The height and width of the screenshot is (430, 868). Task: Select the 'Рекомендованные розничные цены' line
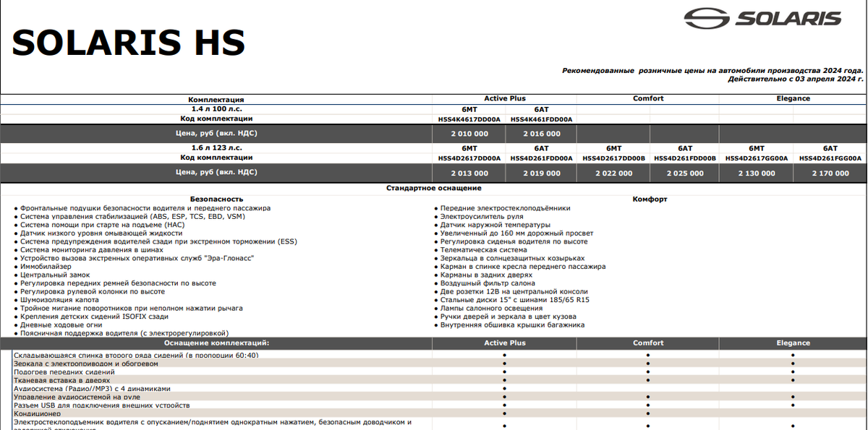pyautogui.click(x=712, y=70)
